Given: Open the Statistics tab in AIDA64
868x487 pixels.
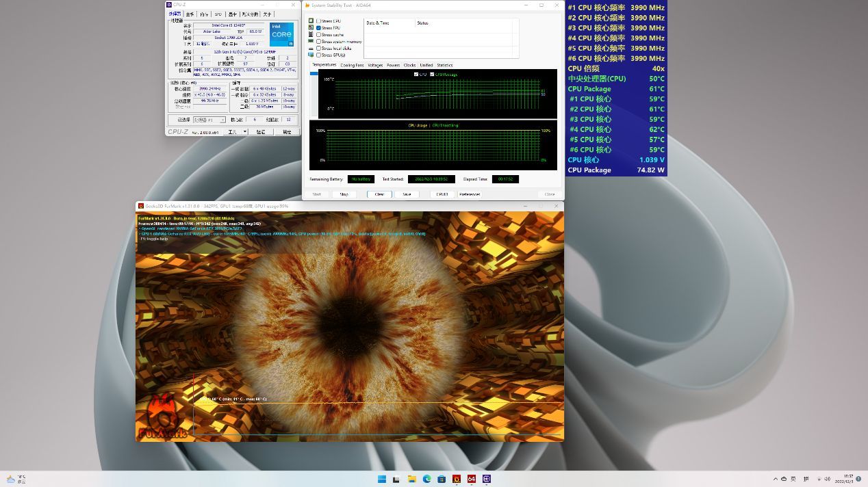Looking at the screenshot, I should coord(444,66).
